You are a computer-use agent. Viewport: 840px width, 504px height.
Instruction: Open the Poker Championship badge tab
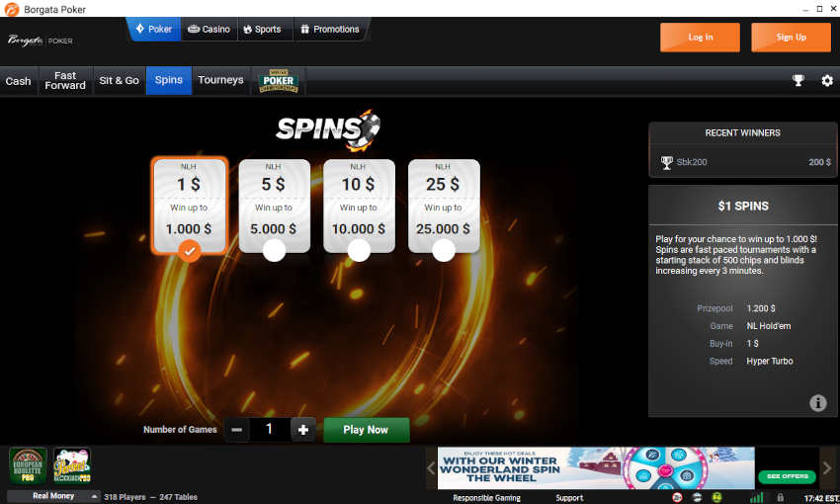click(x=278, y=81)
